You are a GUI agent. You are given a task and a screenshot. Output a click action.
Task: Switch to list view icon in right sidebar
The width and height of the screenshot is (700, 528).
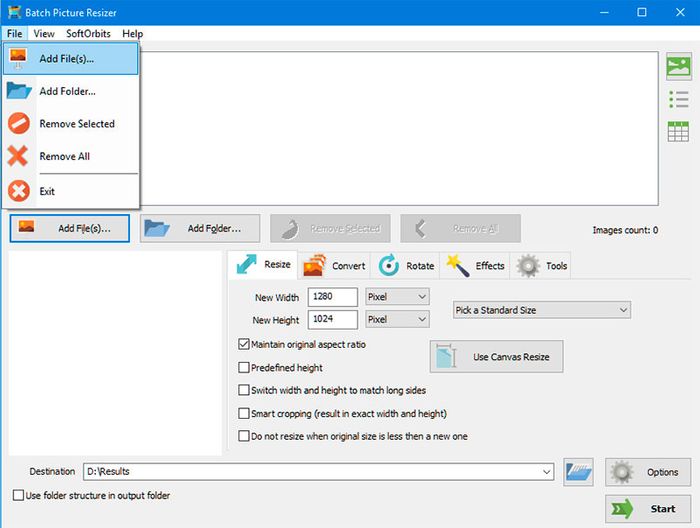point(678,99)
